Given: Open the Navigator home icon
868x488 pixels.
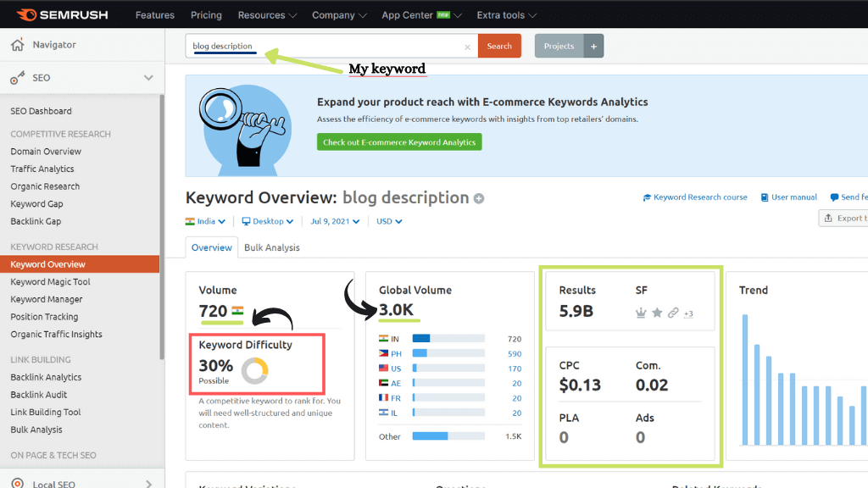Looking at the screenshot, I should (x=18, y=45).
